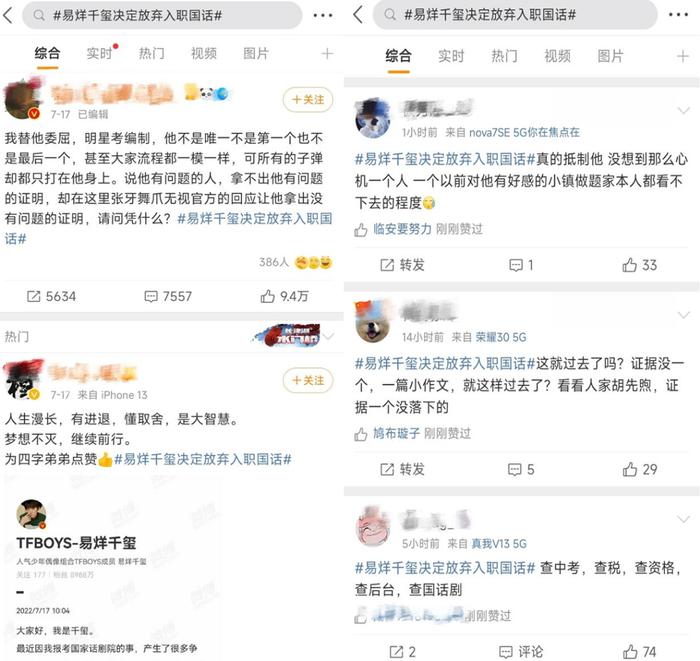This screenshot has height=661, width=700.
Task: Open 转发 on the 14小时前 post
Action: point(402,470)
